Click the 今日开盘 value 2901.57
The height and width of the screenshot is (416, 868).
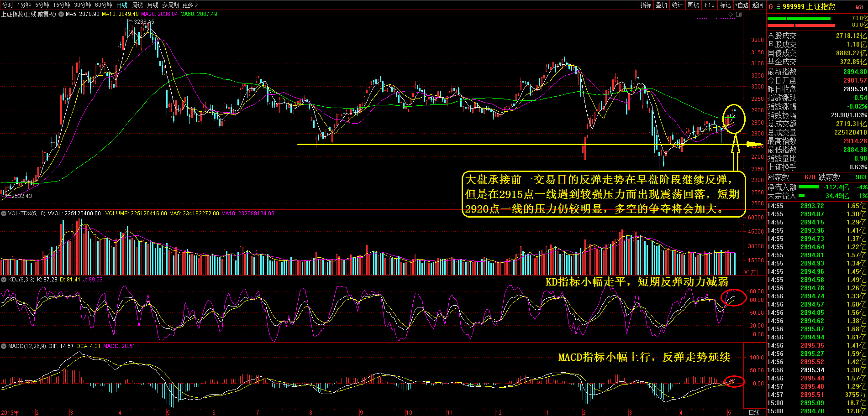(855, 80)
